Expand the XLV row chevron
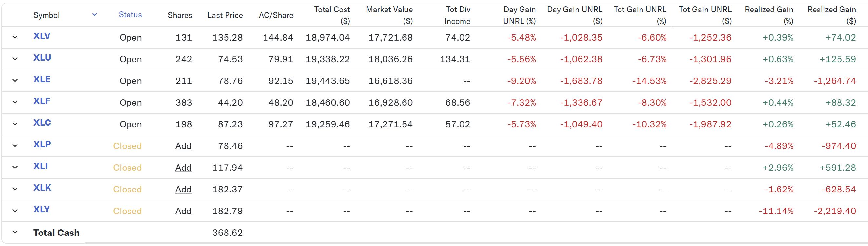 tap(15, 37)
